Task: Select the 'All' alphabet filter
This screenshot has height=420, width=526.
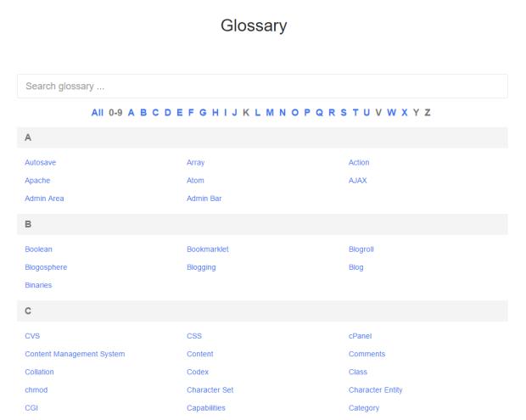Action: (98, 113)
